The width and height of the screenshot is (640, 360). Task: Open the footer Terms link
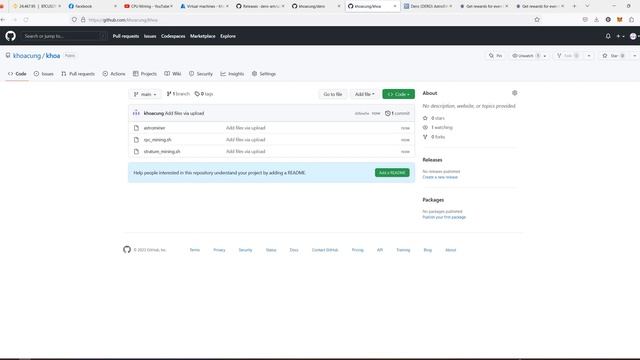click(x=195, y=250)
